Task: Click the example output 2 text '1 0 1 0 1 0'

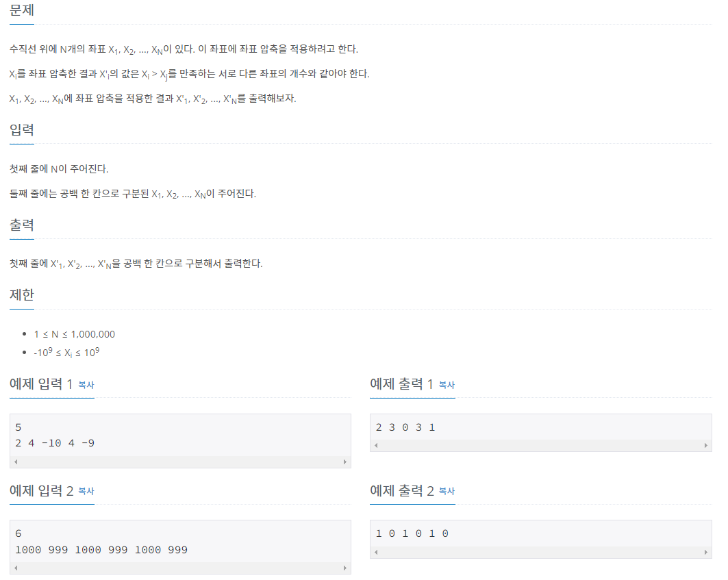Action: [412, 534]
